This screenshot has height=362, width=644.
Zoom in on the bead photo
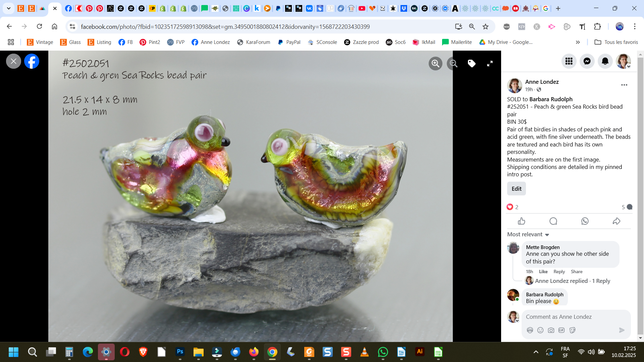(x=435, y=63)
